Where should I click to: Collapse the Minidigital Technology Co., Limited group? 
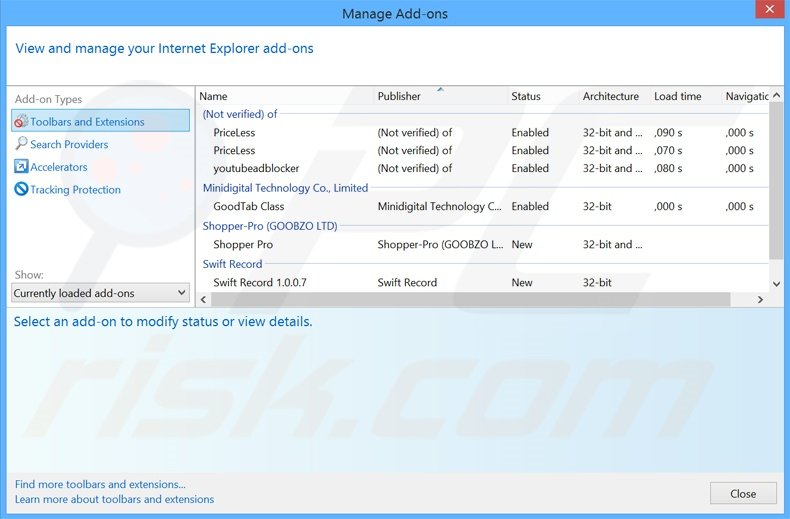click(x=285, y=188)
